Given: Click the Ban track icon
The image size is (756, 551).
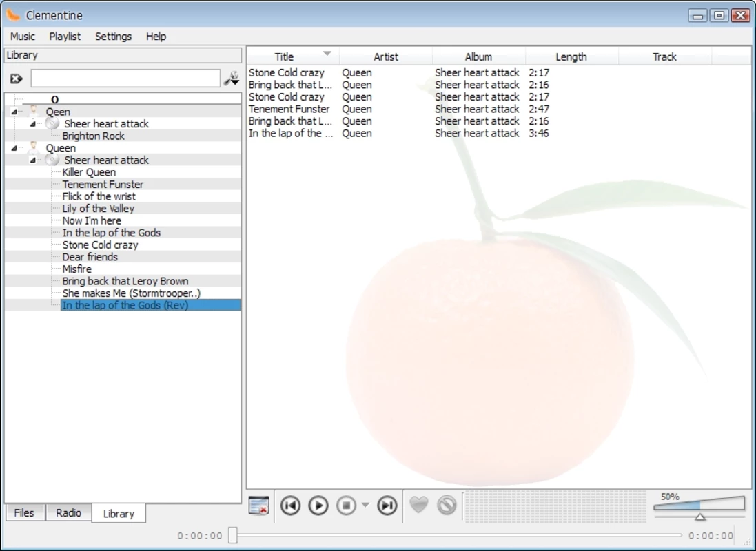Looking at the screenshot, I should (x=447, y=506).
